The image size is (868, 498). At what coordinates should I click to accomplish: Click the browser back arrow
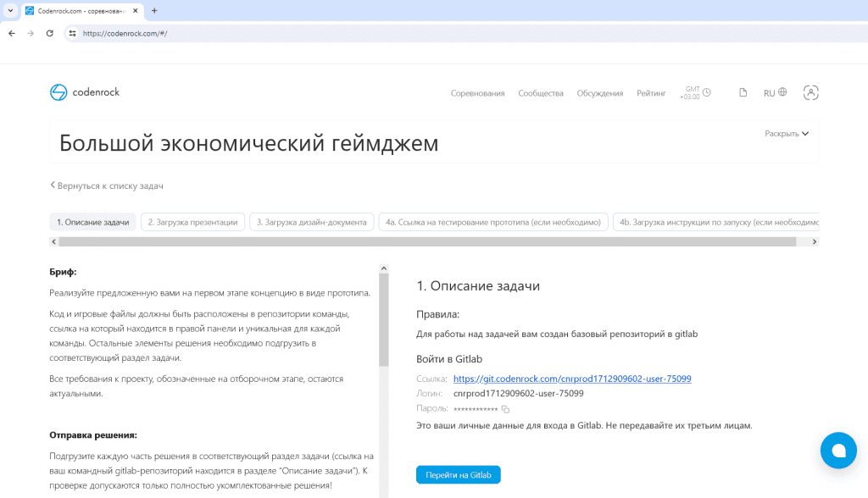(12, 33)
